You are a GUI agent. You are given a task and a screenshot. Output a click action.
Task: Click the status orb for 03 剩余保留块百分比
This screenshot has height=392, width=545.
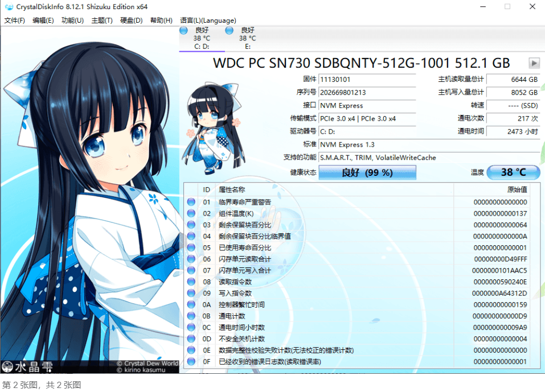pos(191,225)
